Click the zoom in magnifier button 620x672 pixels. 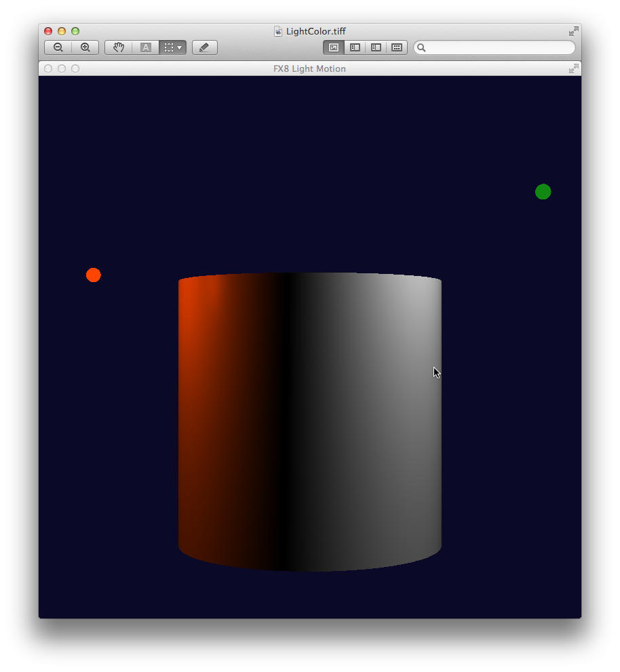click(x=85, y=47)
